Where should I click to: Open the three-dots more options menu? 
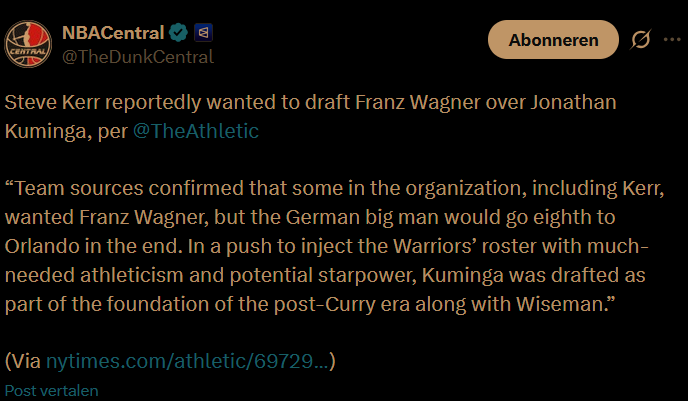tap(672, 39)
